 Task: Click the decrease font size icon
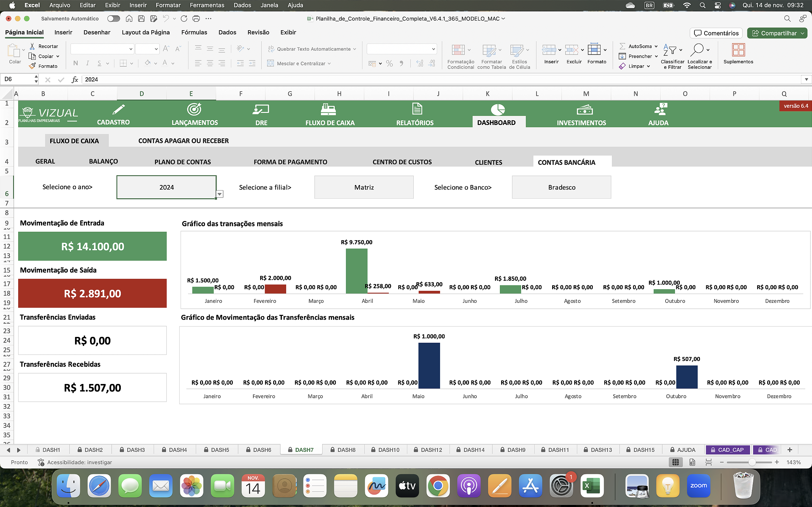(x=178, y=49)
